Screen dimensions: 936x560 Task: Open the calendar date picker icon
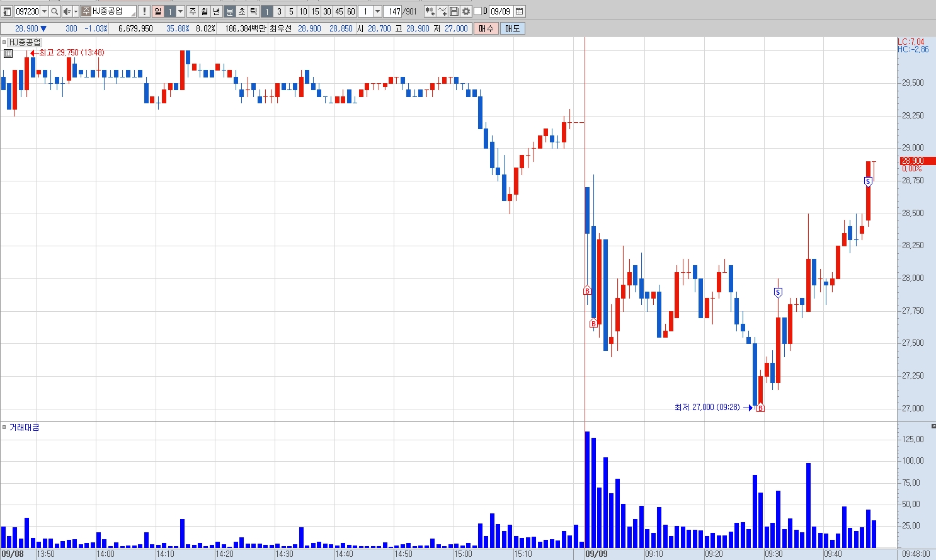point(520,11)
